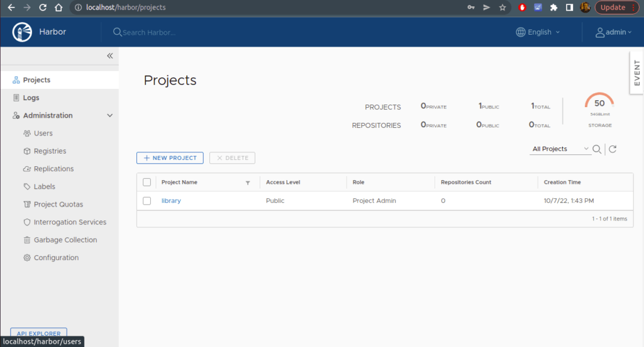Click the browser address bar URL
The height and width of the screenshot is (347, 644).
click(126, 8)
